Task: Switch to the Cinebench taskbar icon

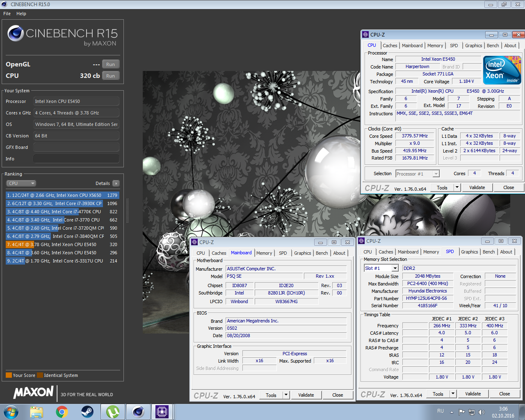Action: 138,412
